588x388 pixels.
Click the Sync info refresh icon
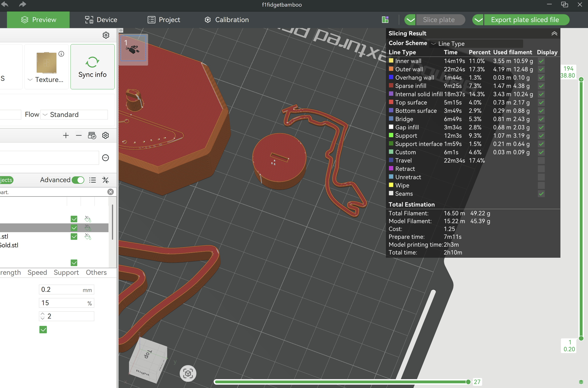92,62
